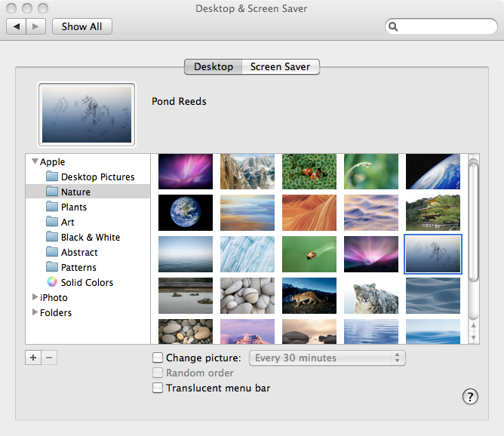Choose the Earth horizon from space wallpaper
504x436 pixels.
[x=433, y=171]
